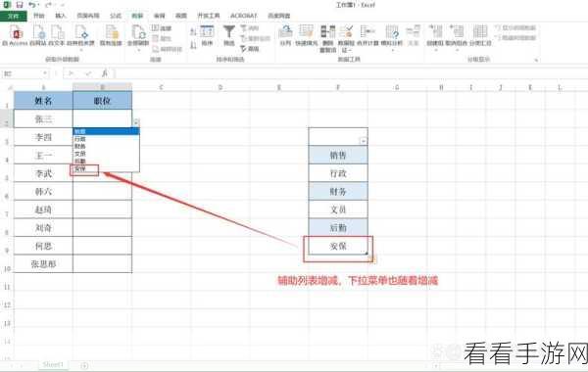Select cell 销售 in column F
The height and width of the screenshot is (372, 588).
tap(338, 155)
